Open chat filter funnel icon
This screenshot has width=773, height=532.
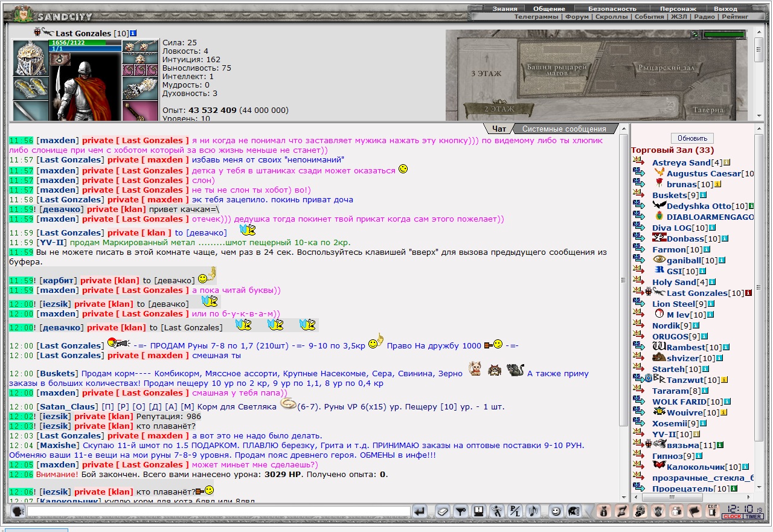[461, 511]
